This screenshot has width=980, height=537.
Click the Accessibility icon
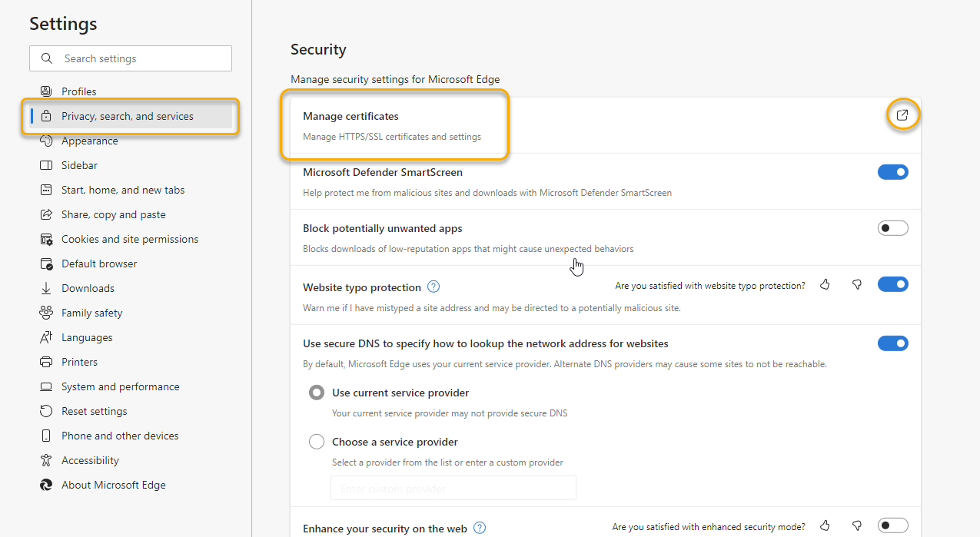pyautogui.click(x=46, y=460)
